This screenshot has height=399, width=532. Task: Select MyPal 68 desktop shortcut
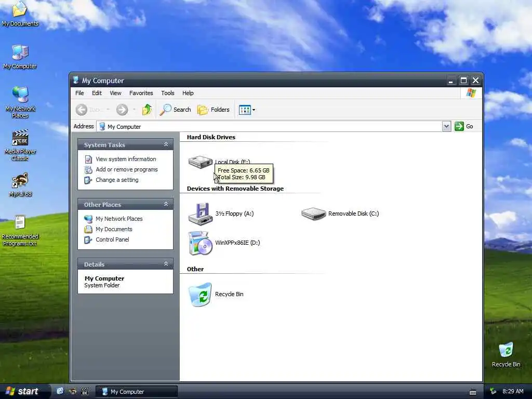tap(20, 185)
